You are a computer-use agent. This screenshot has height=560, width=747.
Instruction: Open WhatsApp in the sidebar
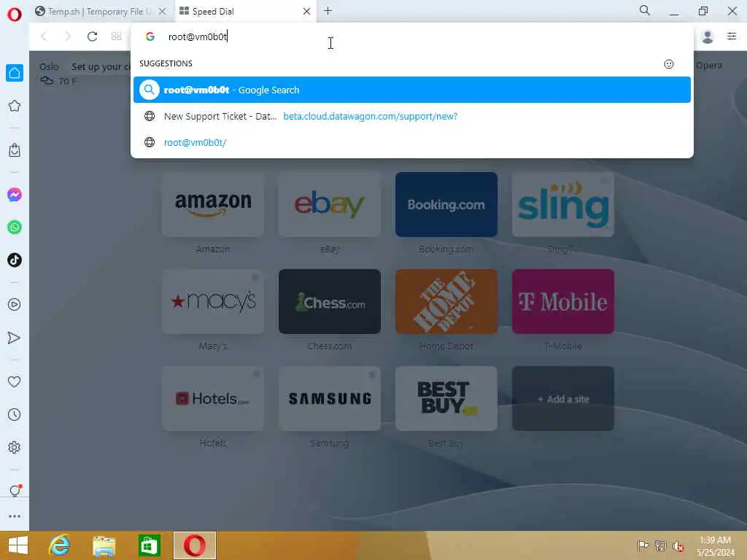point(15,227)
